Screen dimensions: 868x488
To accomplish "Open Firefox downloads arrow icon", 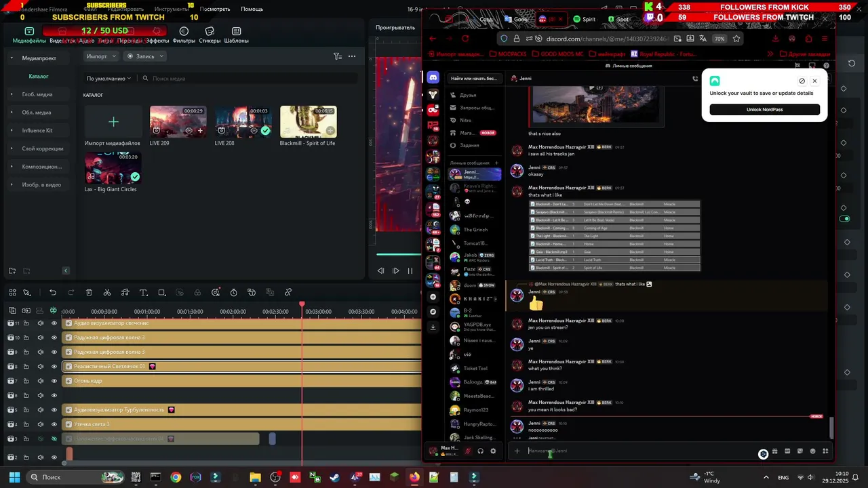I will pos(776,39).
